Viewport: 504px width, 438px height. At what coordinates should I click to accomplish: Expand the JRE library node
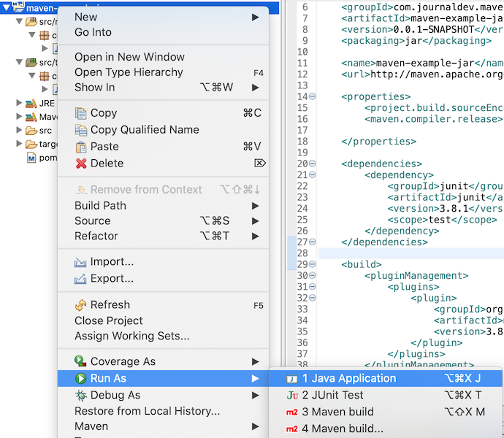coord(19,103)
